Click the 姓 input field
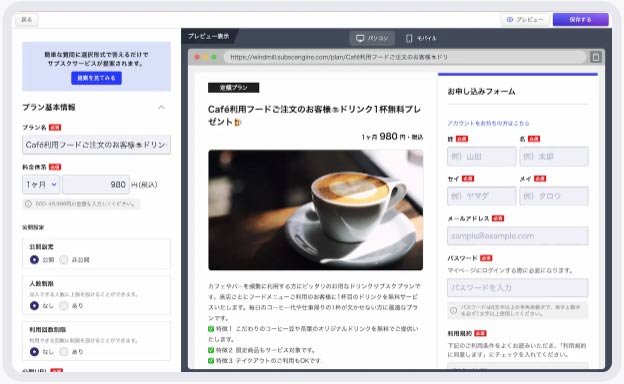The height and width of the screenshot is (384, 624). point(482,156)
